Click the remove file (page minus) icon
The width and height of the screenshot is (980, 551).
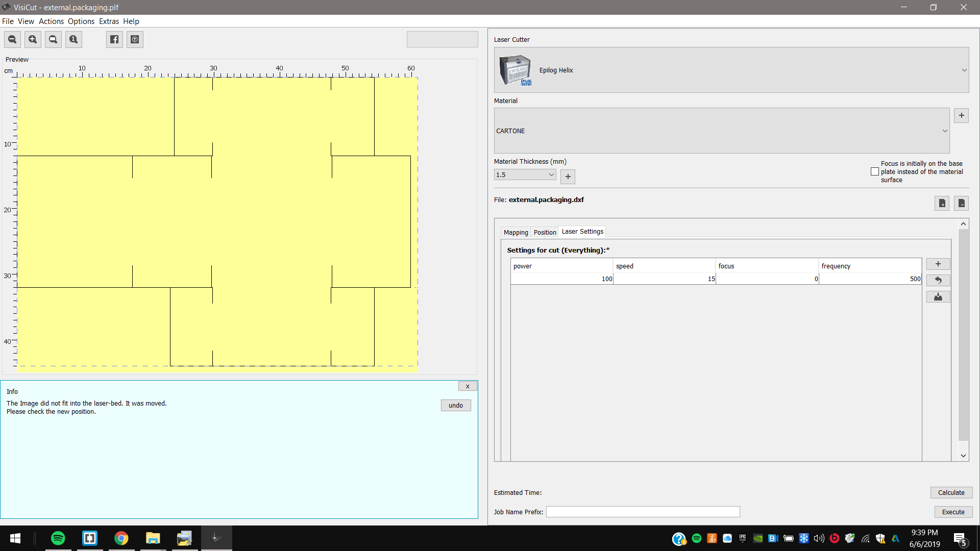point(961,203)
